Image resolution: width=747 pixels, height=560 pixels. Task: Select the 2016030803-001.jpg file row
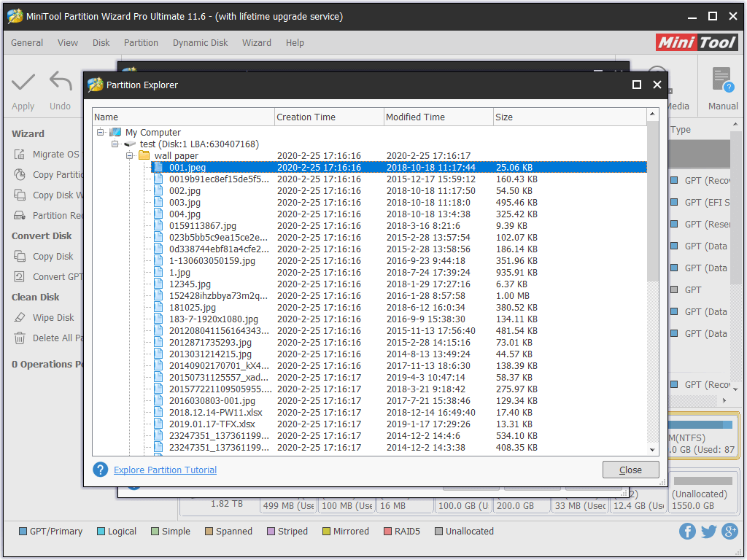399,401
